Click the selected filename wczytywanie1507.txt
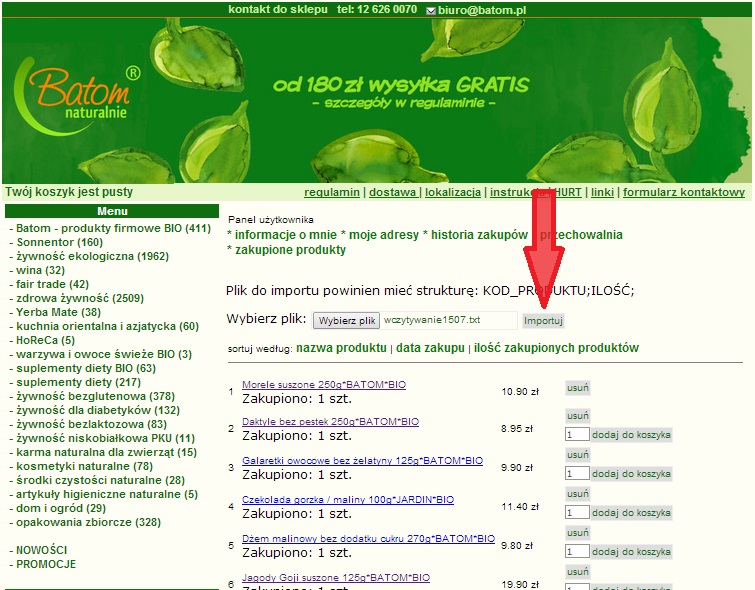Viewport: 755px width, 590px height. click(x=432, y=320)
